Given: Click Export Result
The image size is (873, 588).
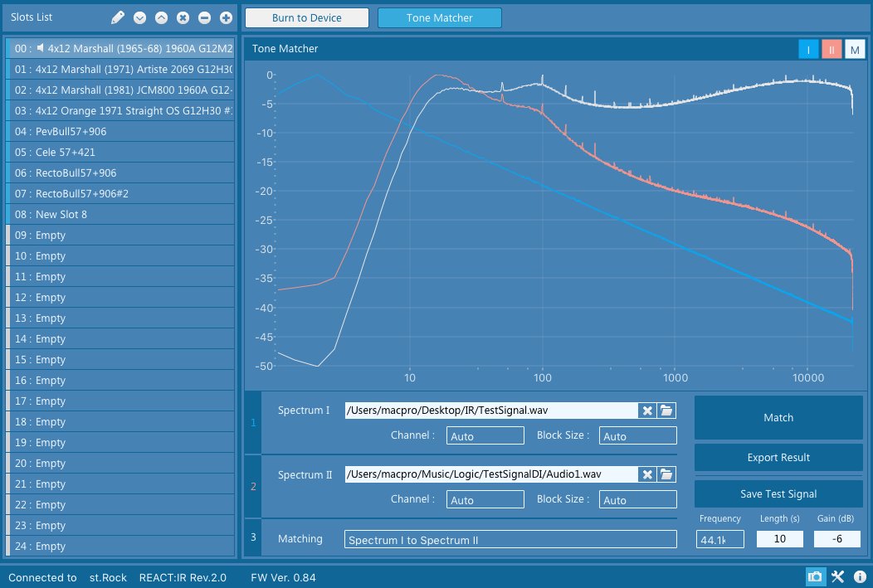Looking at the screenshot, I should [778, 457].
